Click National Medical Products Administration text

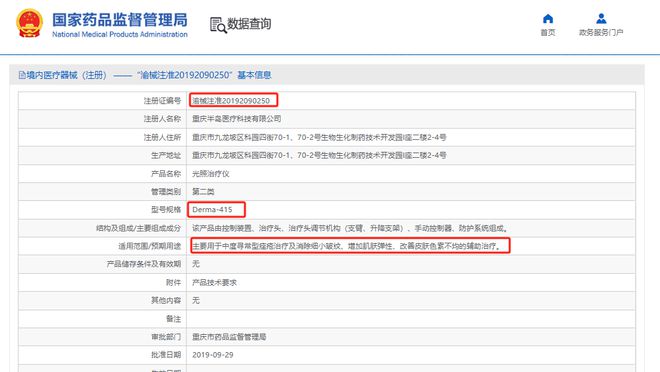[x=120, y=35]
